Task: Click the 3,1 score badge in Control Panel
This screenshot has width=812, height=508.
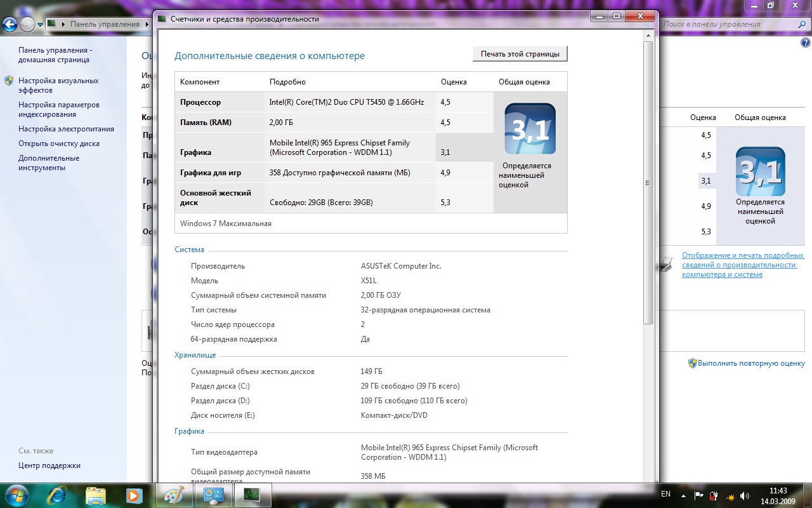Action: tap(760, 171)
